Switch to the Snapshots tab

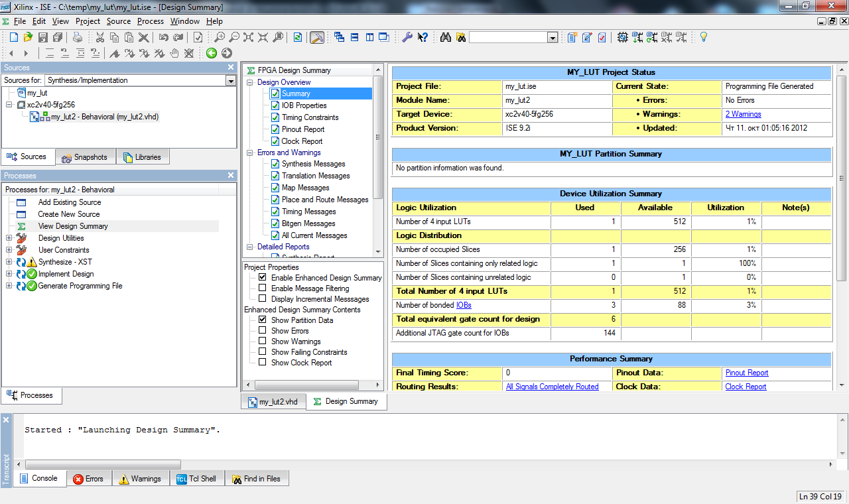click(x=85, y=157)
